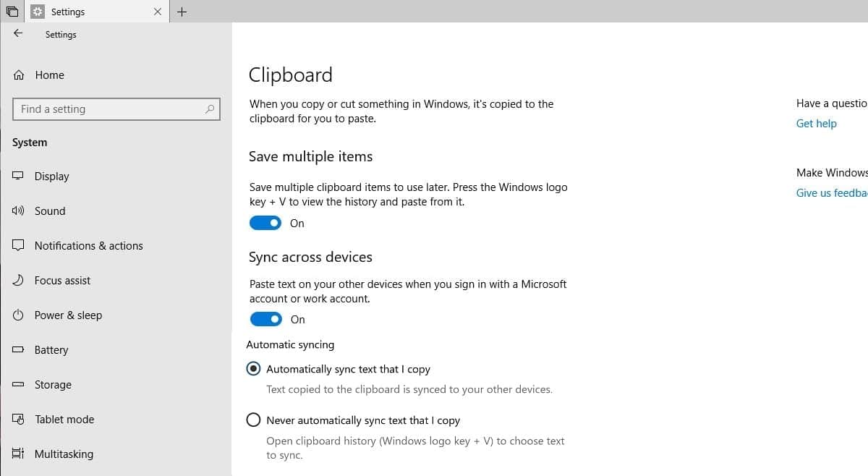Click the Get help link
This screenshot has height=476, width=868.
[816, 123]
